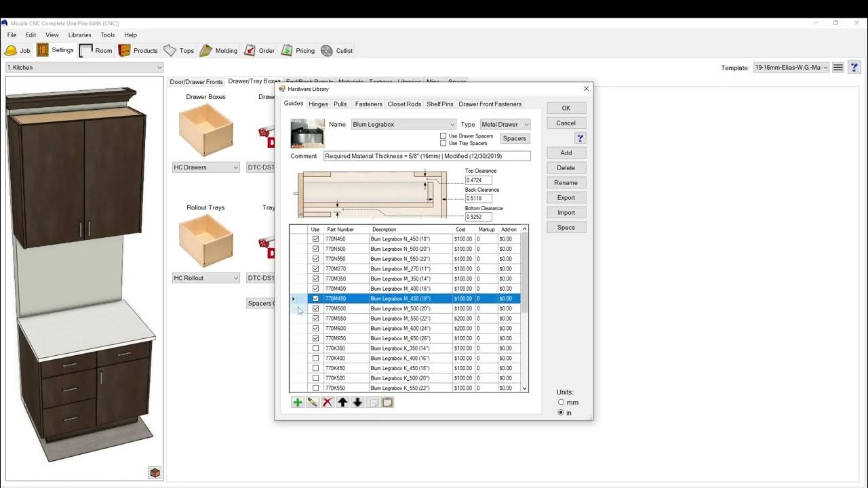This screenshot has width=868, height=488.
Task: Click the Add button
Action: click(566, 152)
